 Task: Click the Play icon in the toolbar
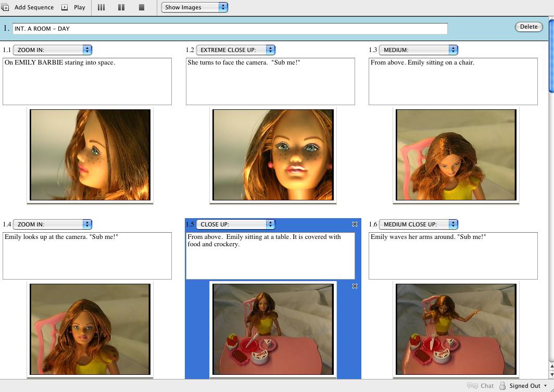65,7
